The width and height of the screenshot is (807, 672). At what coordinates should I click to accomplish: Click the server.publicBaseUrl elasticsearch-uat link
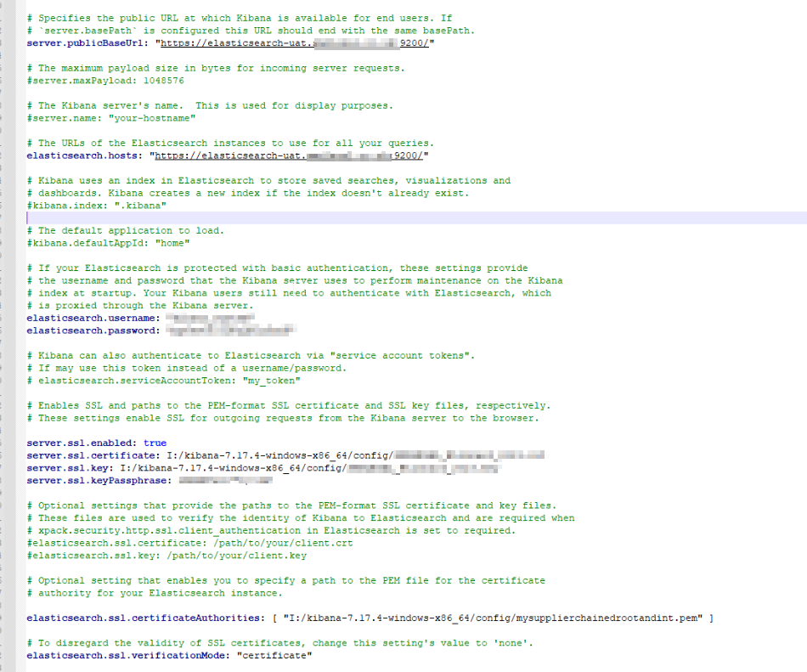[295, 43]
